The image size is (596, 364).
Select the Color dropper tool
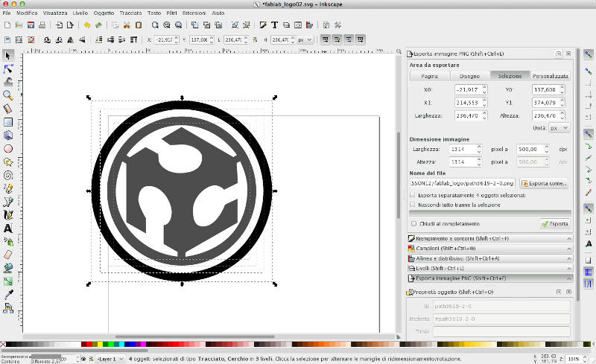pos(7,295)
